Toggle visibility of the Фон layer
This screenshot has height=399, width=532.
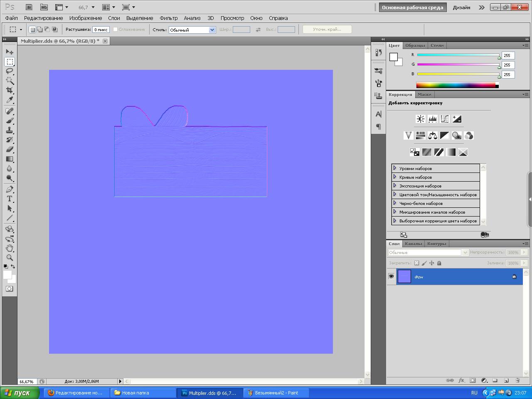[391, 276]
